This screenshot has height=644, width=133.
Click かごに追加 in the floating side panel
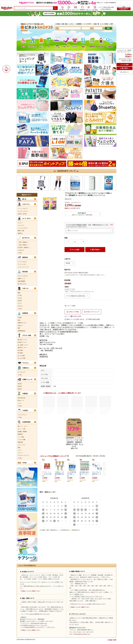pos(124,64)
